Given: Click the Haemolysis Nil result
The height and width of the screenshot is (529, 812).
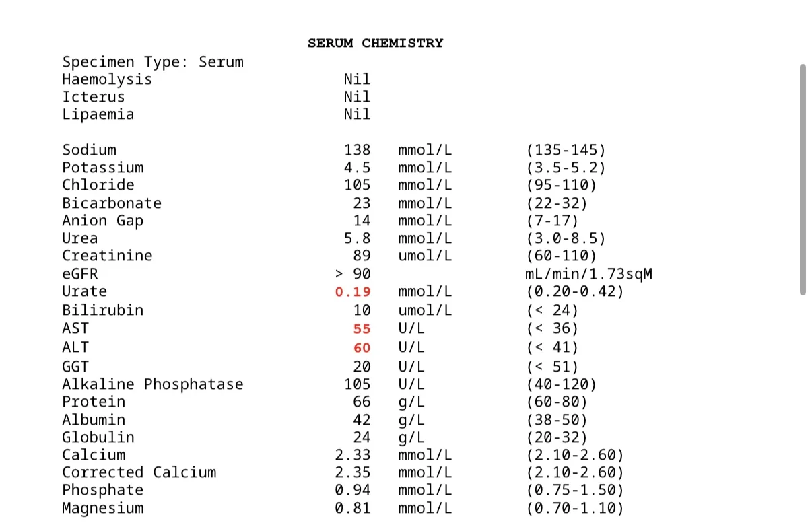Looking at the screenshot, I should pos(357,79).
